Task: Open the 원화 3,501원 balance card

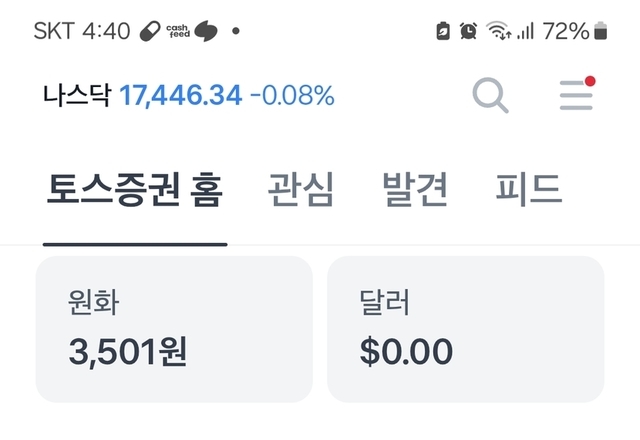Action: (174, 329)
